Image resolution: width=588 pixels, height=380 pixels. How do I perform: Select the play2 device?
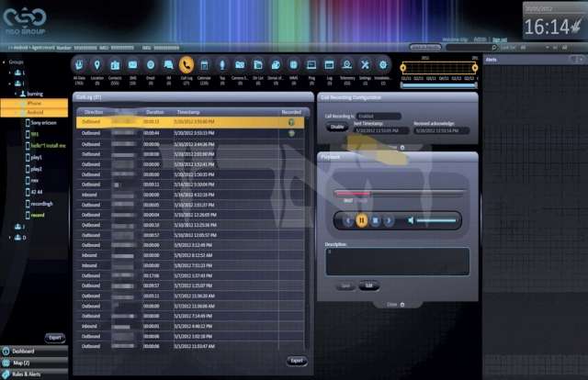point(34,169)
